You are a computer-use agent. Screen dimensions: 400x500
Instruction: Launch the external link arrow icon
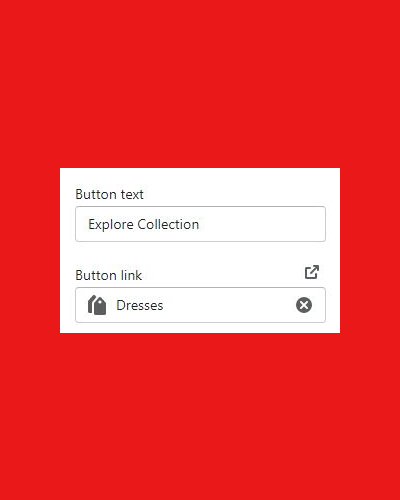coord(312,272)
